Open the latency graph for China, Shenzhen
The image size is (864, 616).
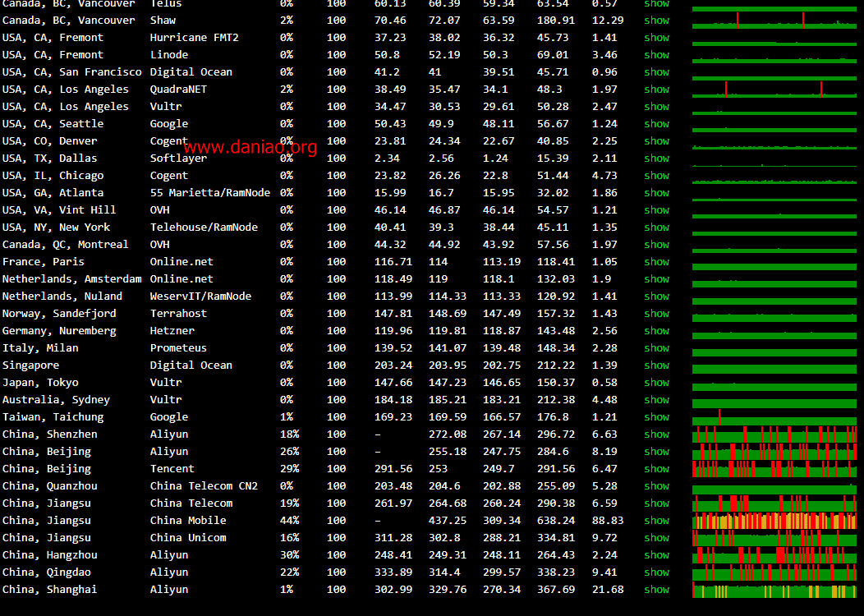(x=774, y=434)
